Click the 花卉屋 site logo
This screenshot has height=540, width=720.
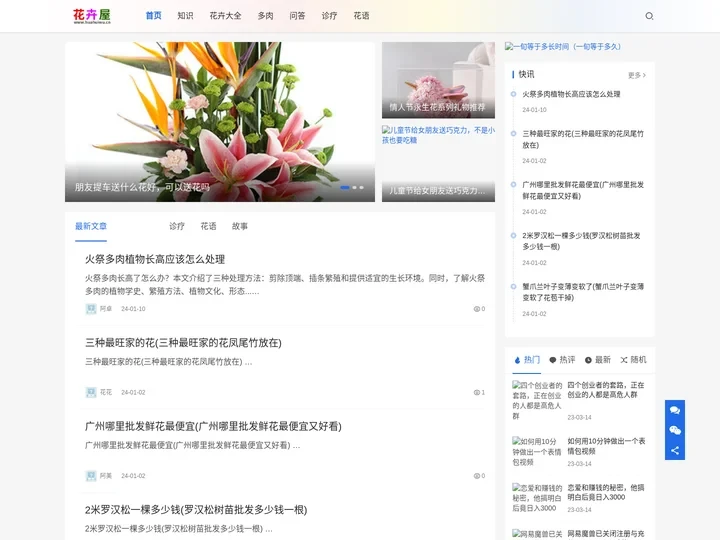coord(92,16)
